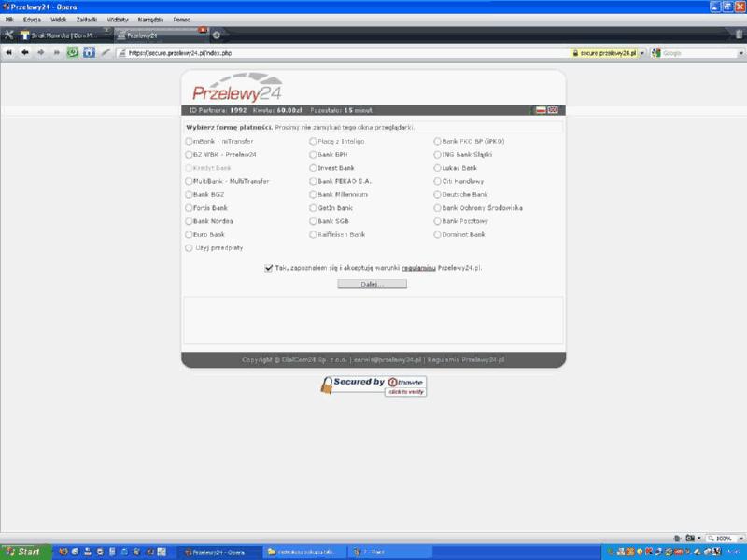Choose Bank PEKAO S.A. radio button
Screen dimensions: 747x560
pos(314,181)
